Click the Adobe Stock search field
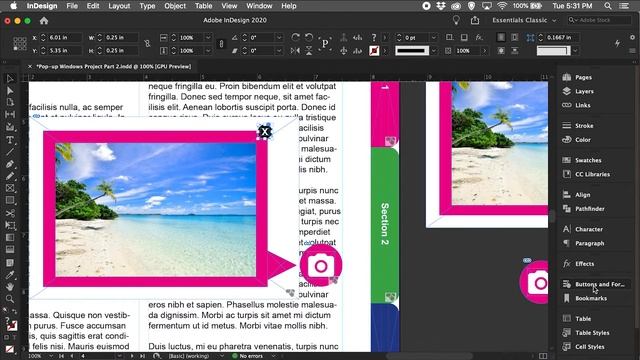 point(599,20)
